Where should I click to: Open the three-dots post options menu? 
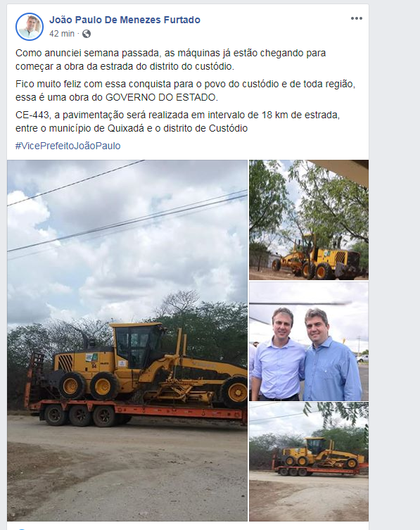coord(357,18)
